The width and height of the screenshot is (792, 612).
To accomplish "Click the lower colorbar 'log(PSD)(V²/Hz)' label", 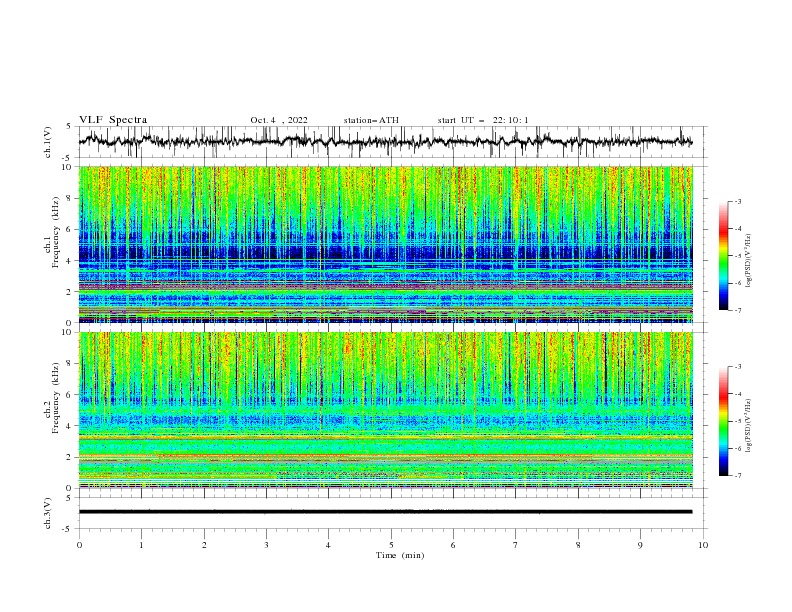I will 748,426.
